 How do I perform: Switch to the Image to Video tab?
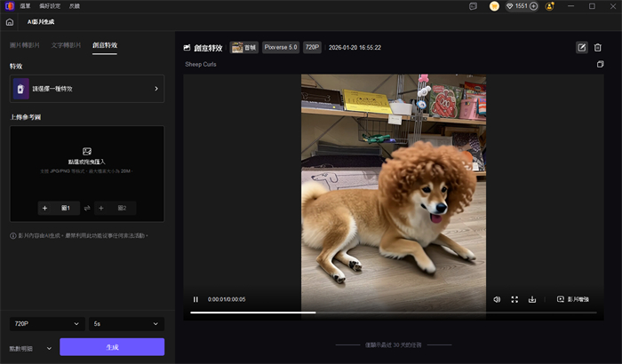click(25, 45)
